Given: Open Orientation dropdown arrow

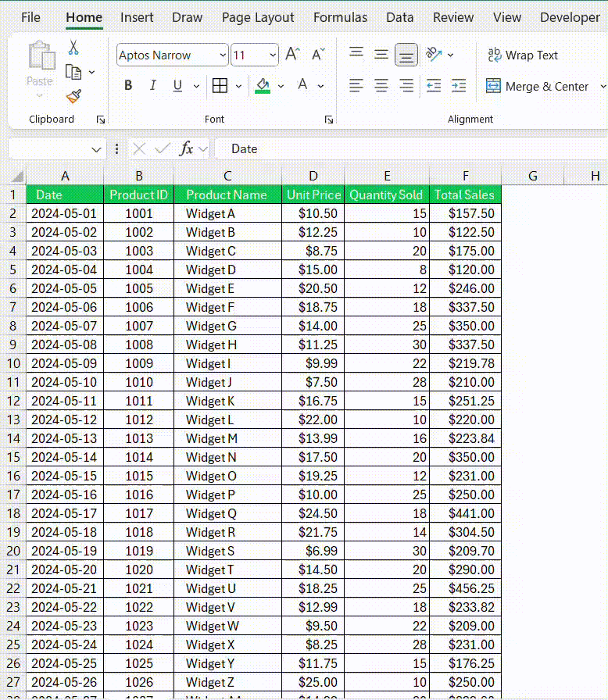Looking at the screenshot, I should (x=450, y=55).
